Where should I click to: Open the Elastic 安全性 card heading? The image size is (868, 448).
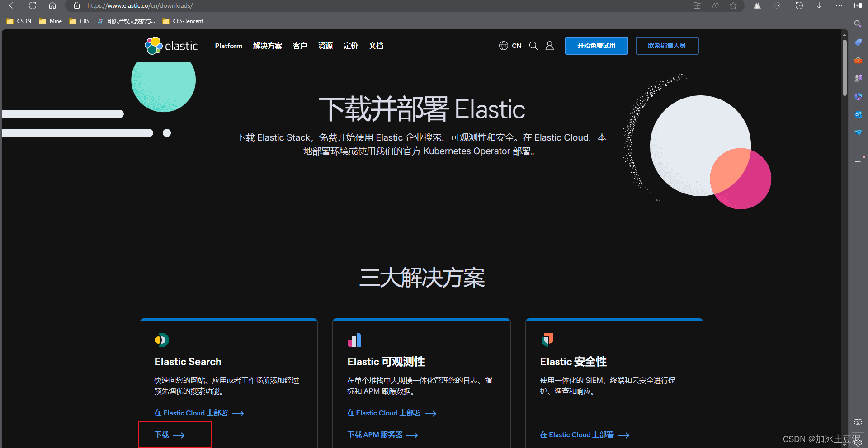(x=573, y=362)
